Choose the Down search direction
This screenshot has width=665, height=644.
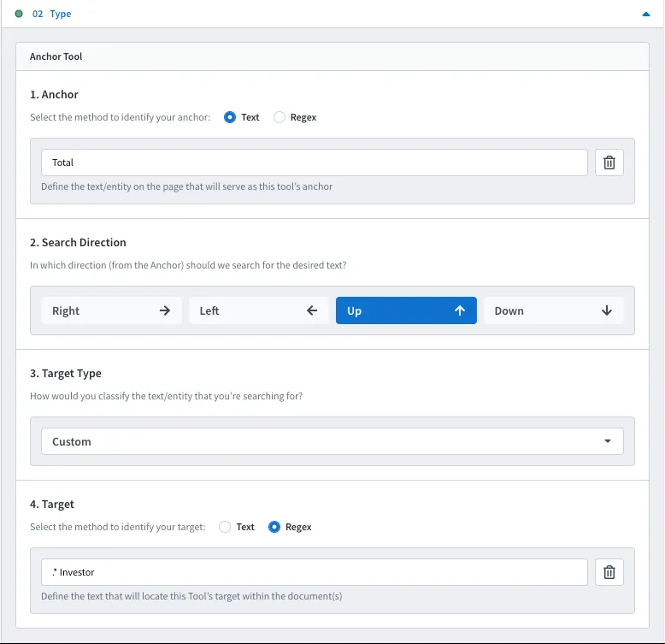point(554,310)
